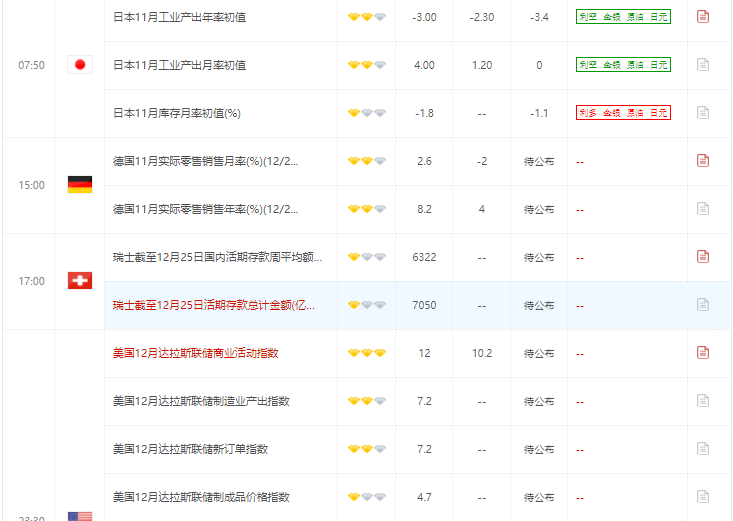Select previous value 7050

[x=424, y=305]
